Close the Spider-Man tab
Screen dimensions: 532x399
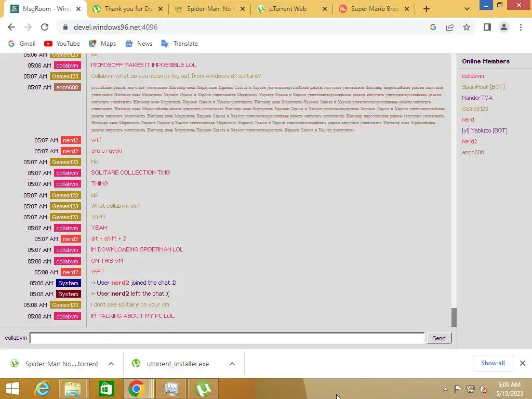[242, 9]
